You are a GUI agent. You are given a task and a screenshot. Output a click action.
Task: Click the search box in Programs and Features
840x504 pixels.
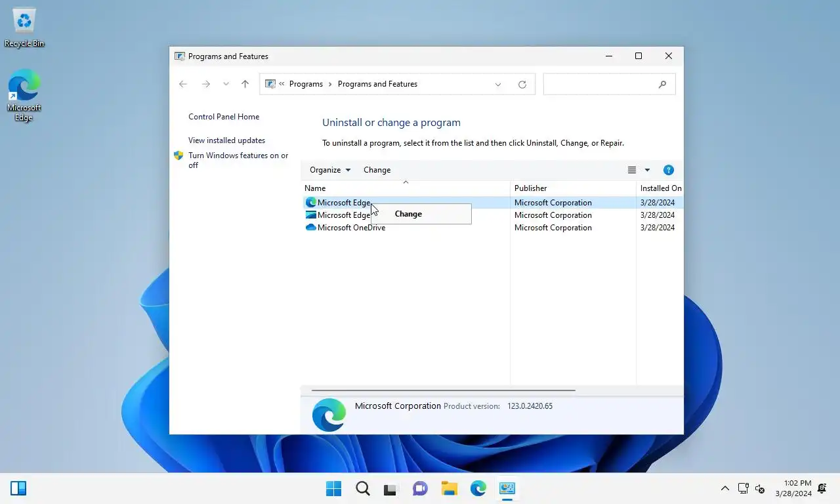(x=609, y=84)
